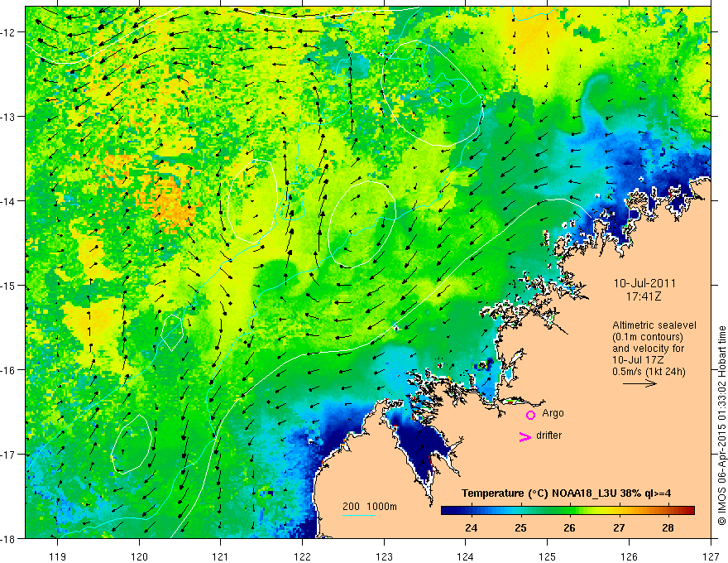
Task: Click the colorbar tick label 27
Action: coord(619,527)
